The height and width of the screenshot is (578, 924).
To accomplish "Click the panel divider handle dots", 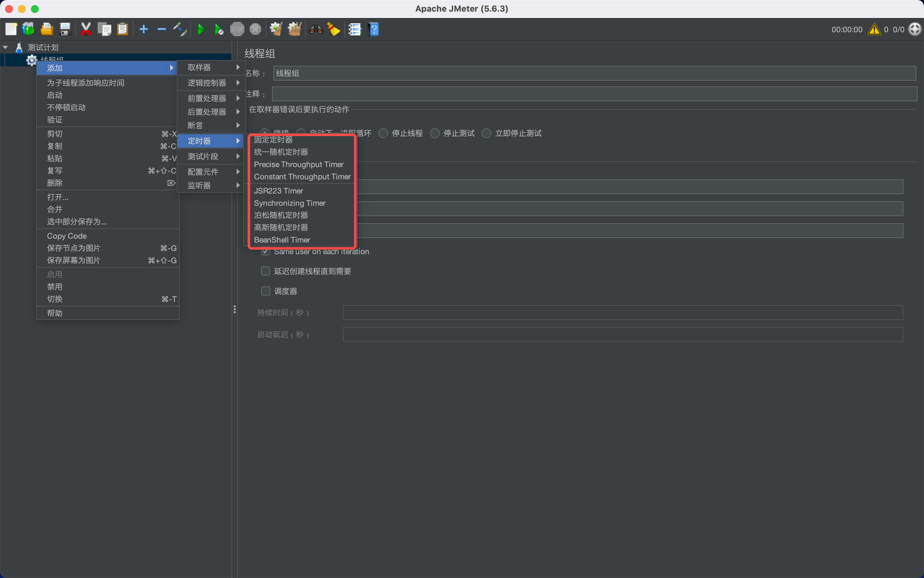I will 234,309.
